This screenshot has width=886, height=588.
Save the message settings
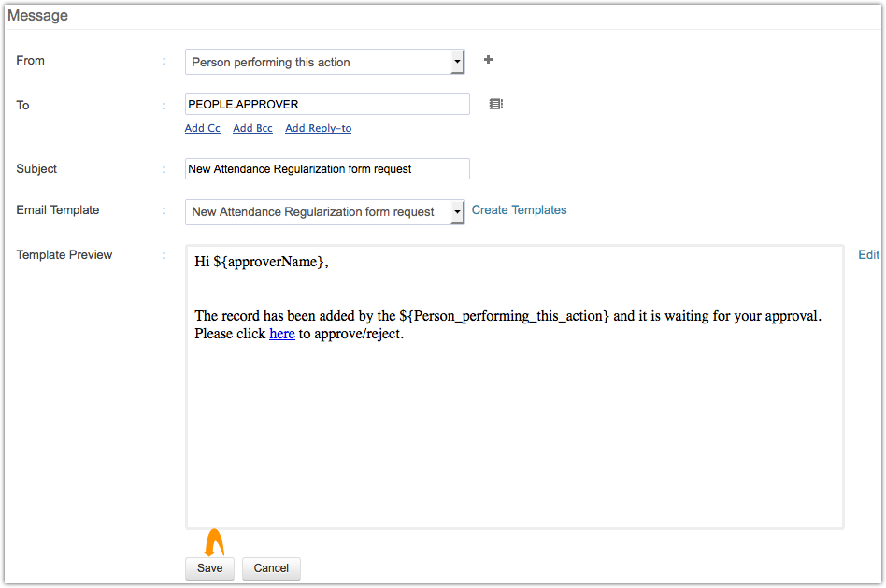(x=210, y=568)
